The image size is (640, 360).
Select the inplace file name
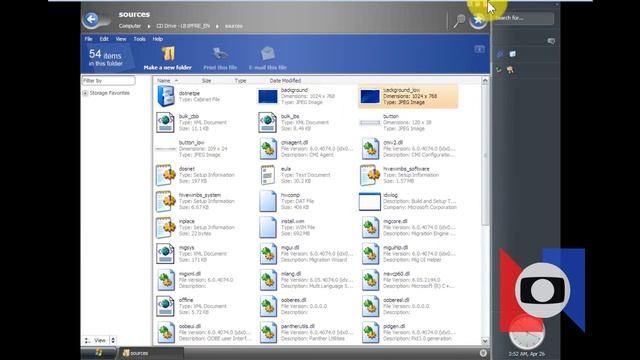pyautogui.click(x=187, y=221)
